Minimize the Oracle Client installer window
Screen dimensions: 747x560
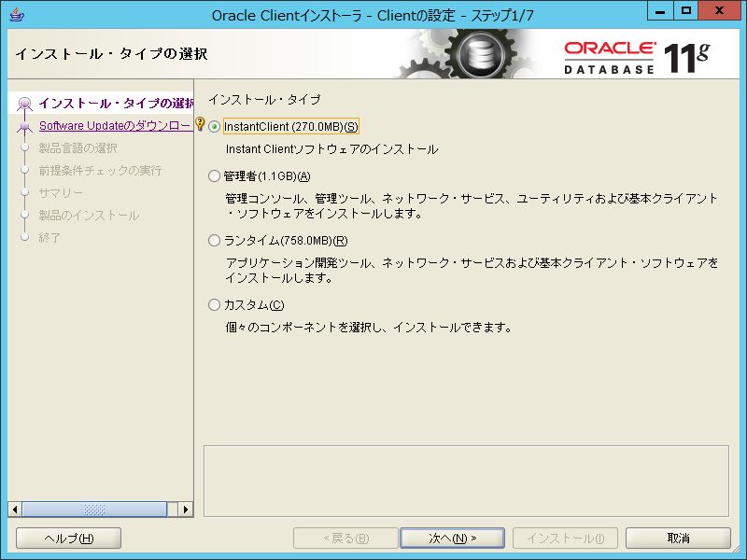[x=660, y=11]
